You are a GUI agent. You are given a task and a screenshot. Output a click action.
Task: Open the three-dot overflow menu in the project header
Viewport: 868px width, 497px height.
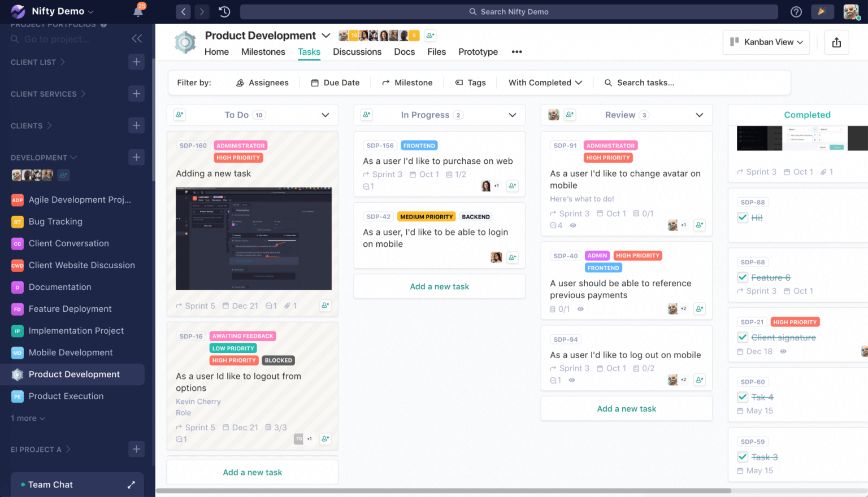517,51
